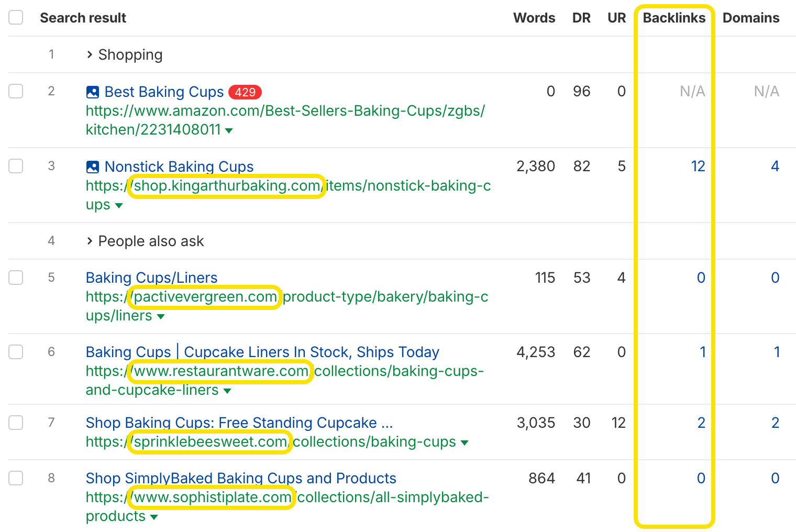Click the image thumbnail icon beside Best Baking Cups
This screenshot has width=796, height=532.
pos(92,92)
